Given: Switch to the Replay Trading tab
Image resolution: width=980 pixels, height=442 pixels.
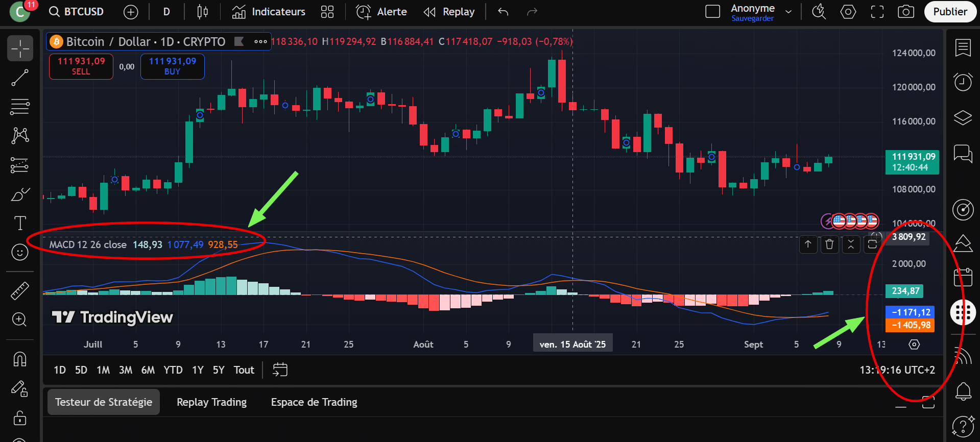Looking at the screenshot, I should click(x=211, y=402).
